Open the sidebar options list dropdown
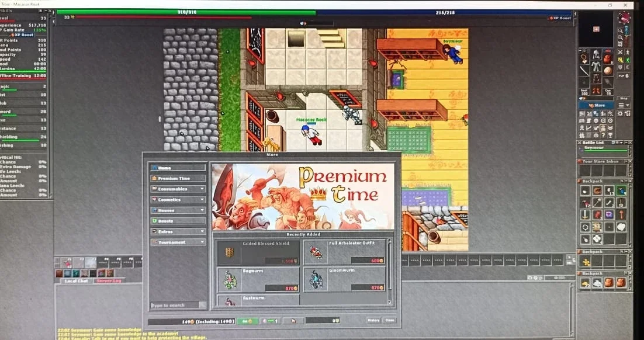 (x=624, y=106)
